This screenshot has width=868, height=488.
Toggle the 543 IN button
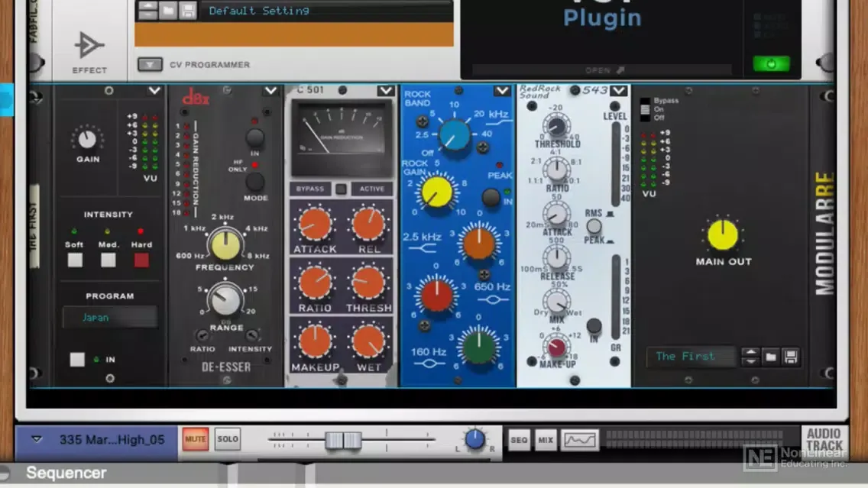(594, 325)
